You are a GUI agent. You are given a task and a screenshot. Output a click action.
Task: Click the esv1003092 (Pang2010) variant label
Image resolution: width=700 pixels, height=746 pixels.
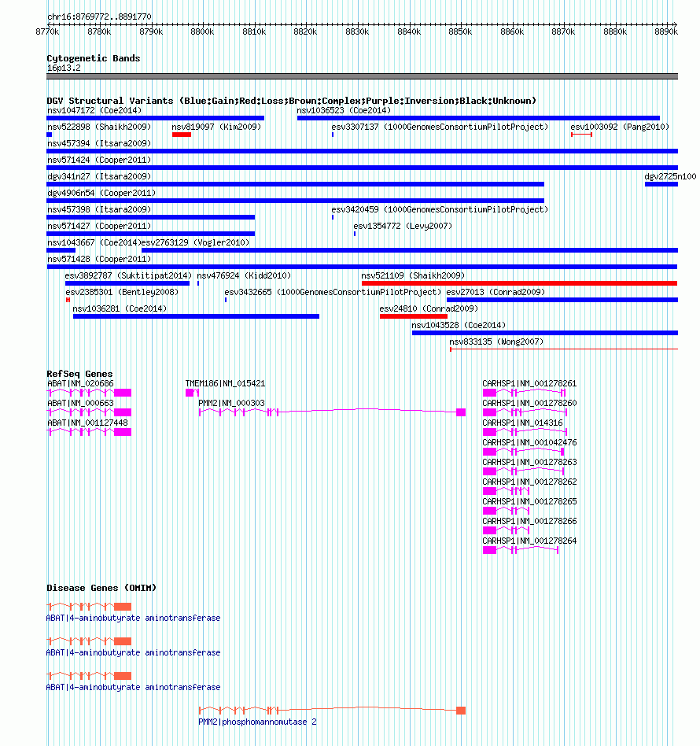[620, 127]
